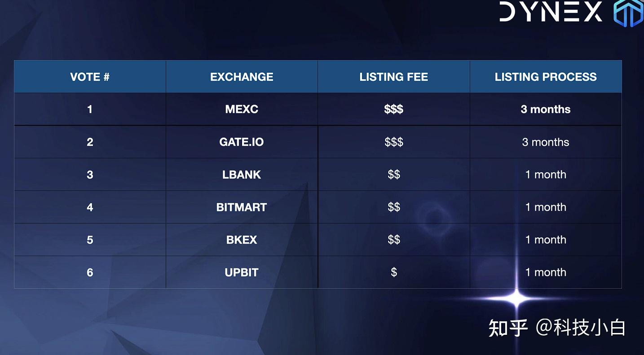Click the LISTING FEE column header
The width and height of the screenshot is (644, 355).
click(393, 77)
